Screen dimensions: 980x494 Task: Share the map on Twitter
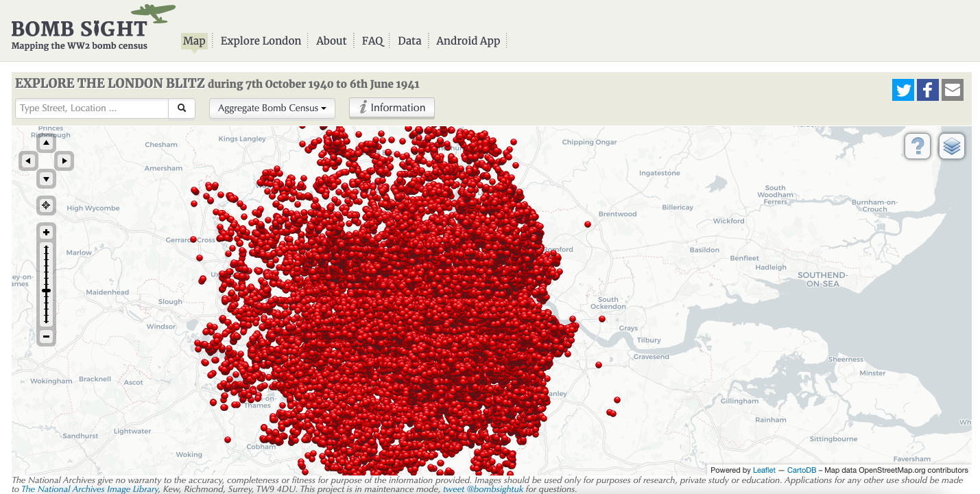903,90
